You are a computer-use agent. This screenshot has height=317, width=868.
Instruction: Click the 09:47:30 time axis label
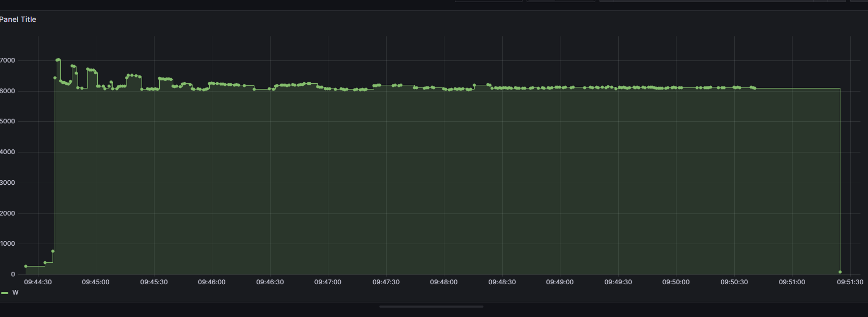(386, 282)
